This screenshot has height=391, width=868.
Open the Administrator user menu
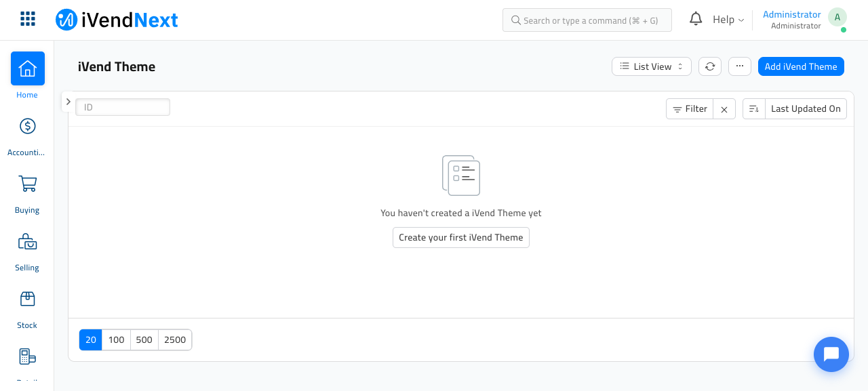pyautogui.click(x=792, y=20)
